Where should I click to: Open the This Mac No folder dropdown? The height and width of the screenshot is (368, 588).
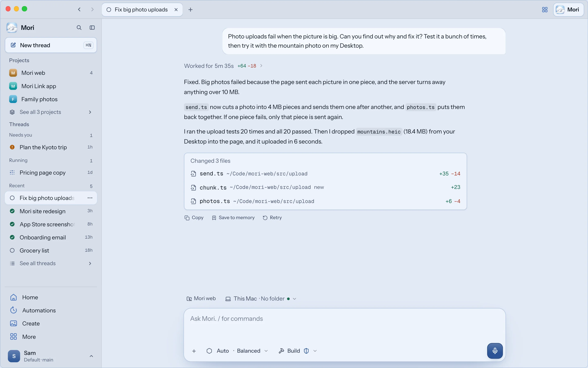click(x=261, y=299)
